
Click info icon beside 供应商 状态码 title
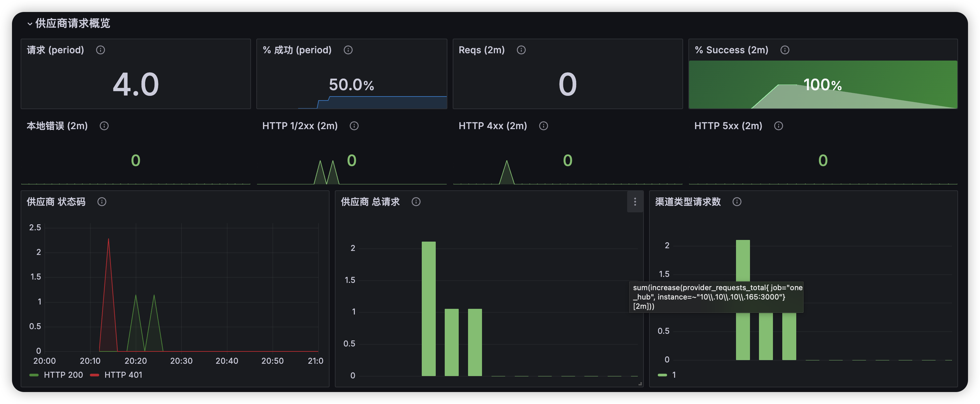point(102,202)
